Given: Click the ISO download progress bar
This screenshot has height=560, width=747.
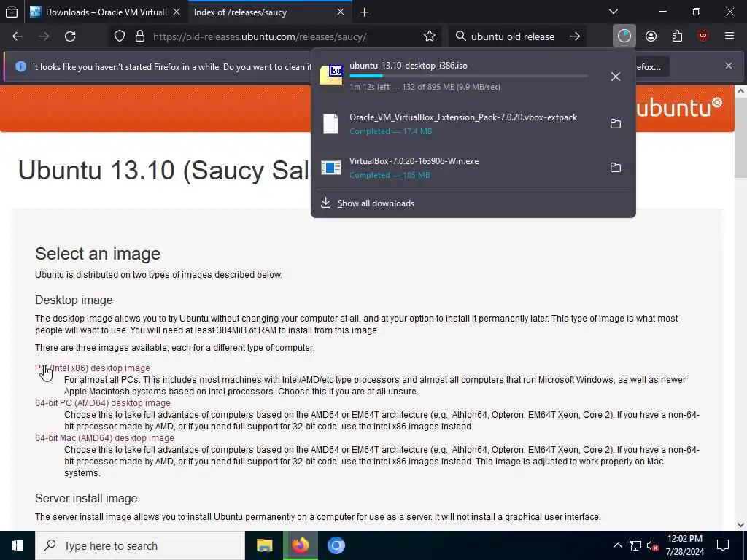Looking at the screenshot, I should 468,76.
